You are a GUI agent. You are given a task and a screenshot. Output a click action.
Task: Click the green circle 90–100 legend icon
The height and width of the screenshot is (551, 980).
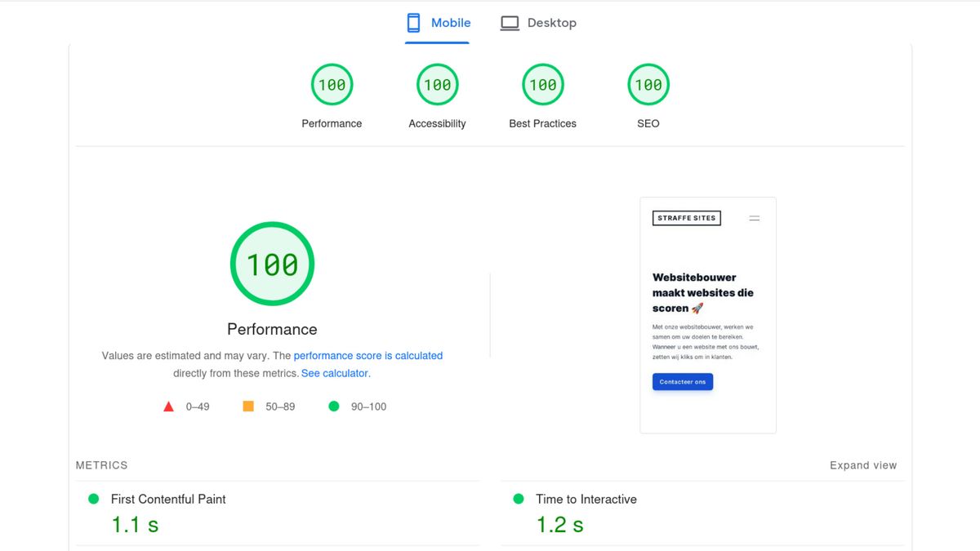(x=333, y=406)
